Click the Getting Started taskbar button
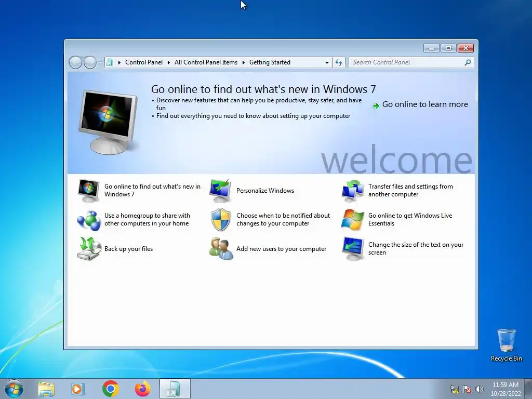Viewport: 532px width, 399px height. pyautogui.click(x=175, y=389)
